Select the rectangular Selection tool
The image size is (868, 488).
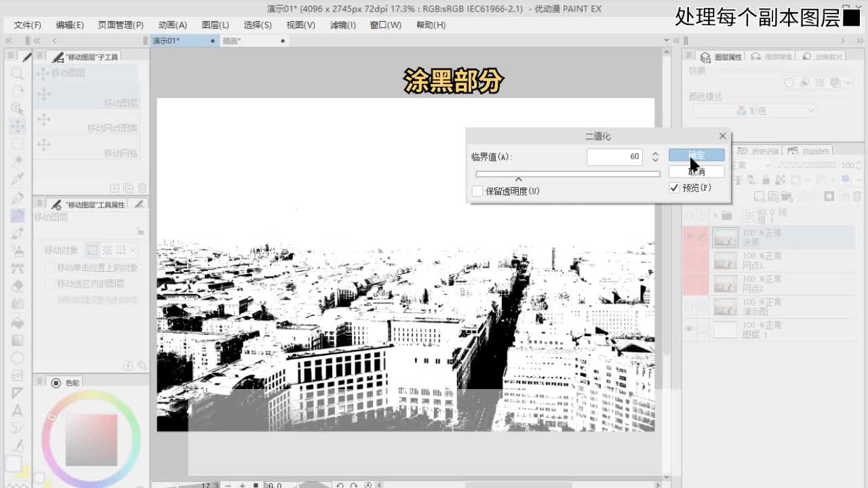point(18,144)
